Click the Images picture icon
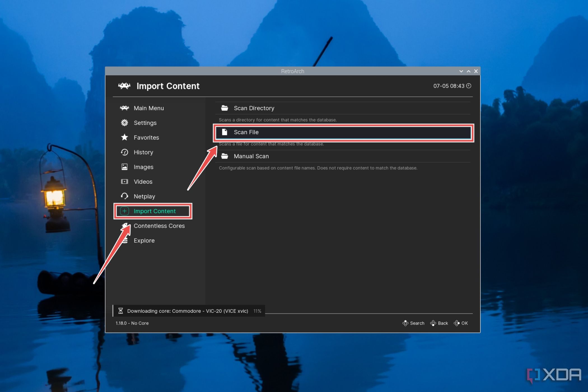This screenshot has height=392, width=588. point(124,167)
